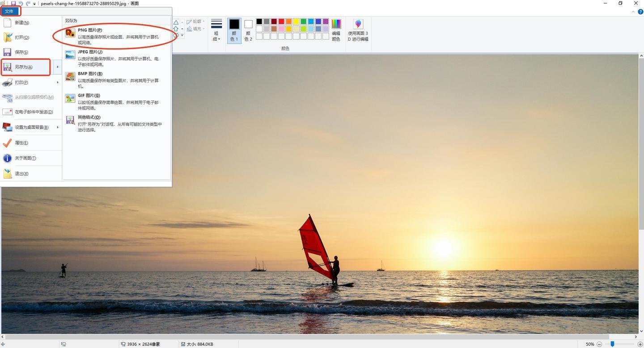Select GIF 图片 save format
This screenshot has height=348, width=644.
(x=89, y=96)
